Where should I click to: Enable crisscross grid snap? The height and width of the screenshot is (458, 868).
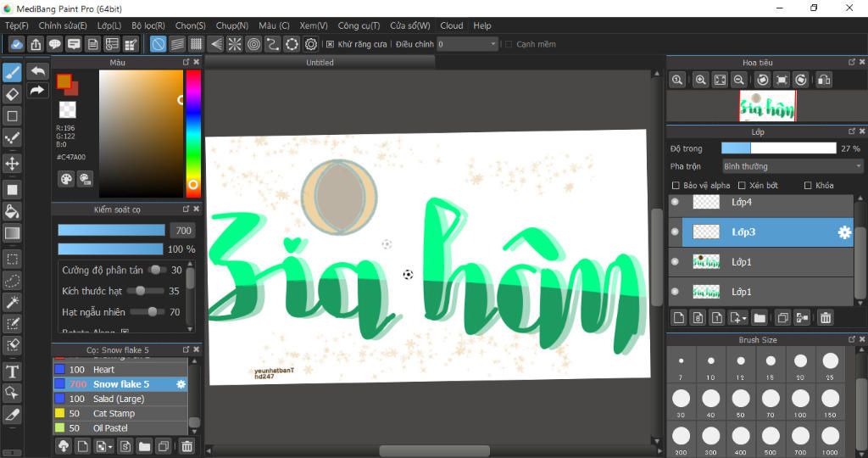point(196,44)
